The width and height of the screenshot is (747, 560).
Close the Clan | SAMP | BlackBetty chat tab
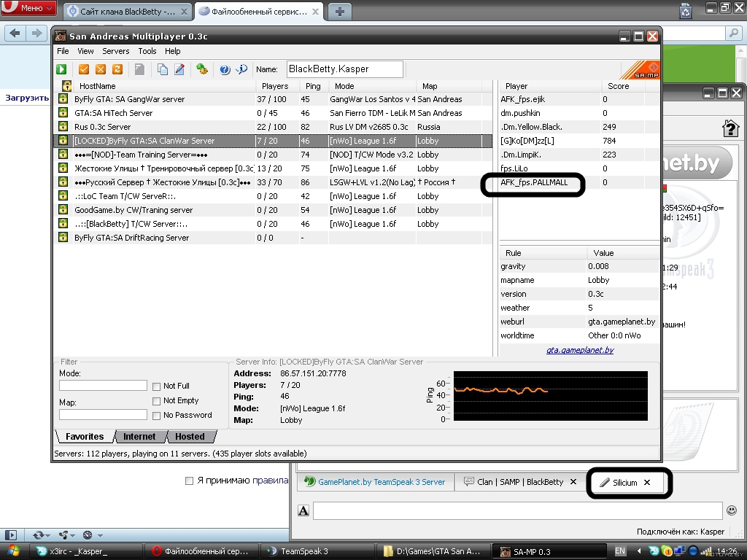coord(573,482)
